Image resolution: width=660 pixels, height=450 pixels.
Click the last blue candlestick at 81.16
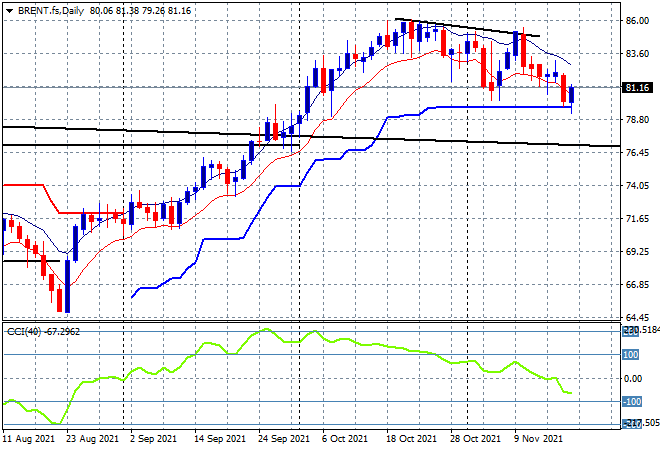click(572, 95)
